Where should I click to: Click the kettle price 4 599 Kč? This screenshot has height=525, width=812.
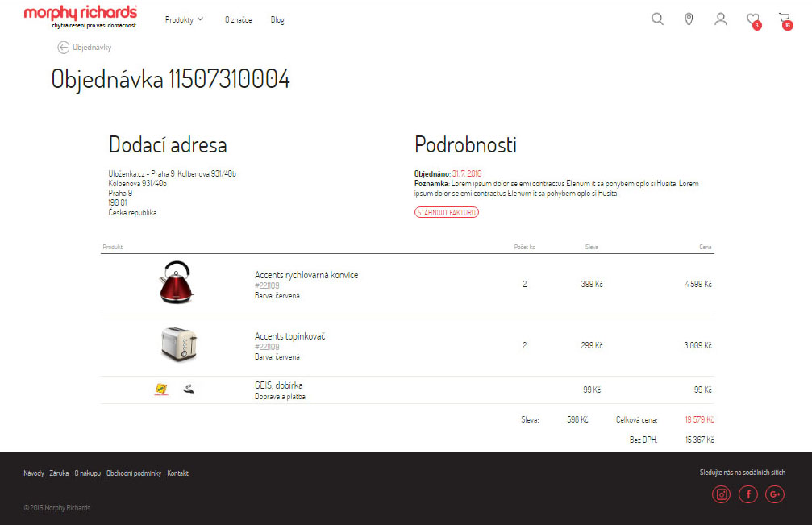698,284
